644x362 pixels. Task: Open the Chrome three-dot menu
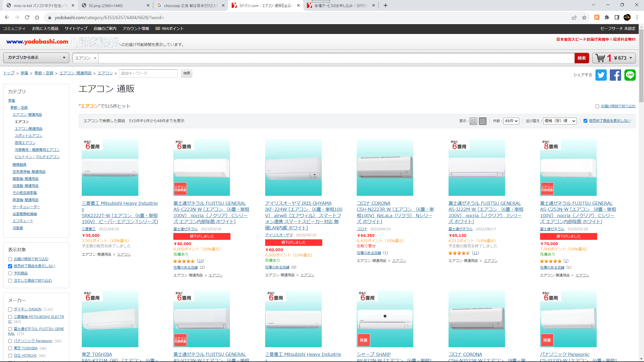pyautogui.click(x=637, y=17)
